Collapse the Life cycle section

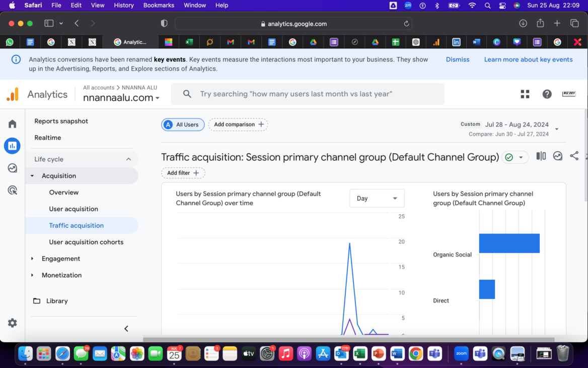[128, 159]
